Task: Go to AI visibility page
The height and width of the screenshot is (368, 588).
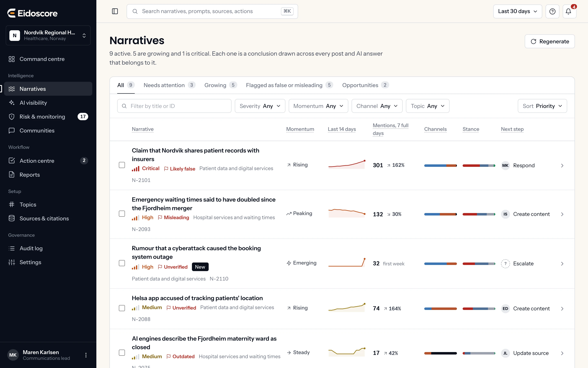Action: click(48, 103)
